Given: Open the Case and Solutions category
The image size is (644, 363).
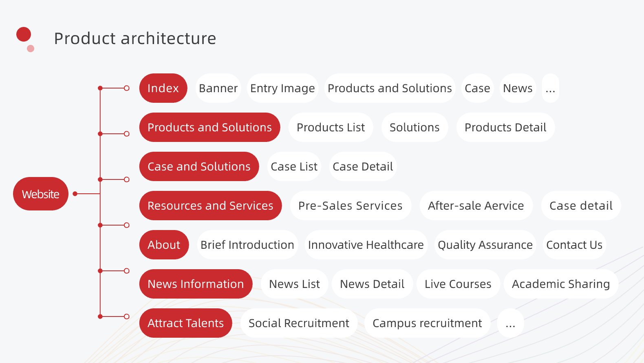Looking at the screenshot, I should pos(199,166).
